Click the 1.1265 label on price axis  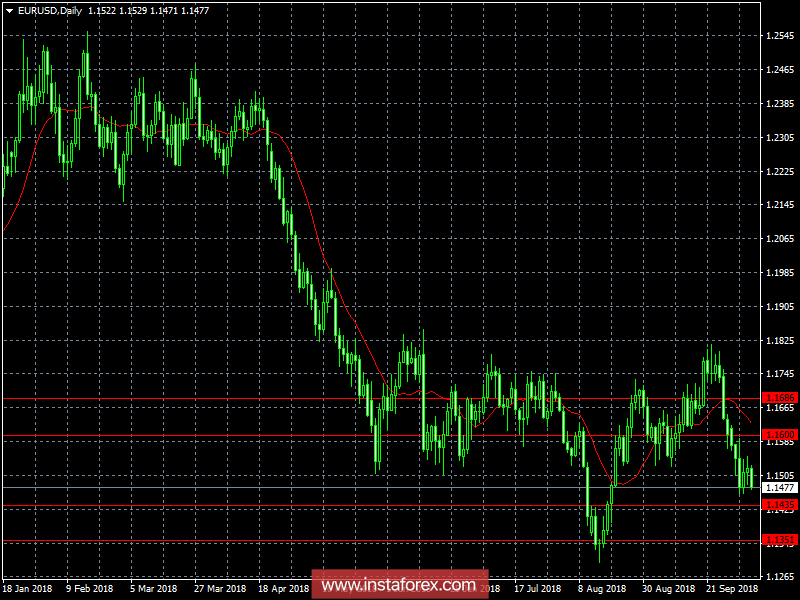coord(779,576)
